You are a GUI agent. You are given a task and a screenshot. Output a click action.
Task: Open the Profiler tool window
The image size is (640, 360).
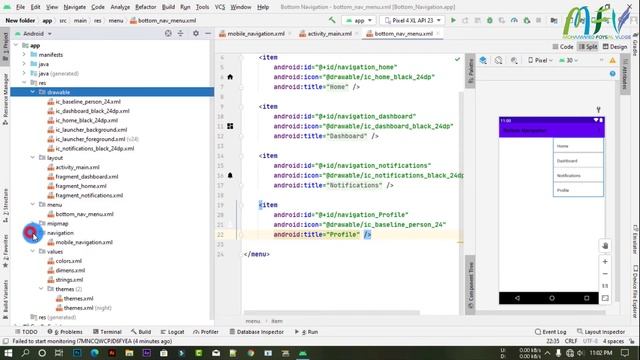click(206, 332)
